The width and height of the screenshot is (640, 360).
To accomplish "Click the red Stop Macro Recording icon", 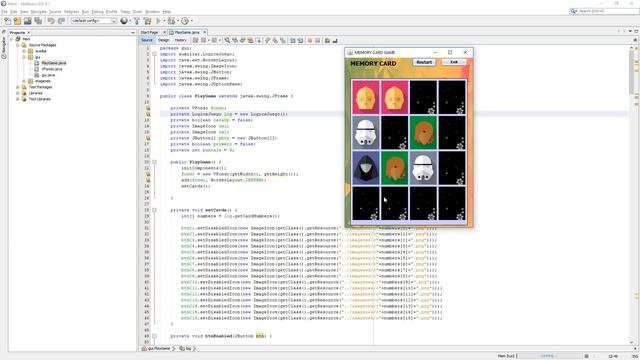I will tap(310, 40).
